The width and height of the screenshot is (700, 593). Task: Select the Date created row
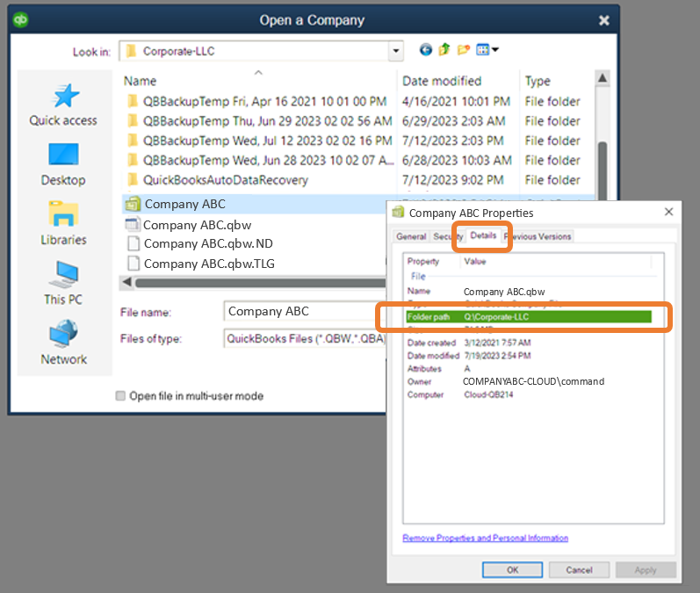tap(529, 343)
